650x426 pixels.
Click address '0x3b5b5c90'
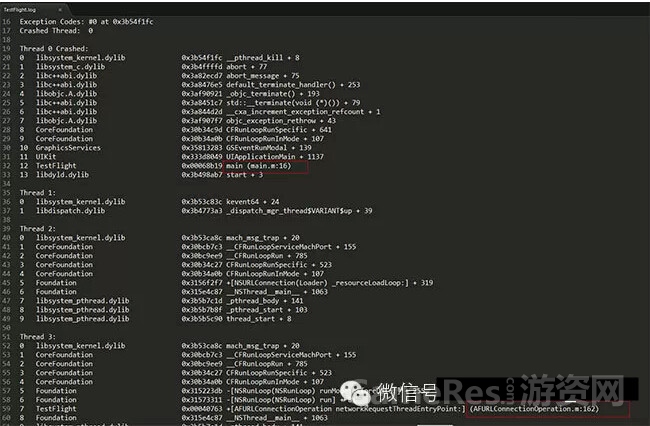click(x=202, y=319)
